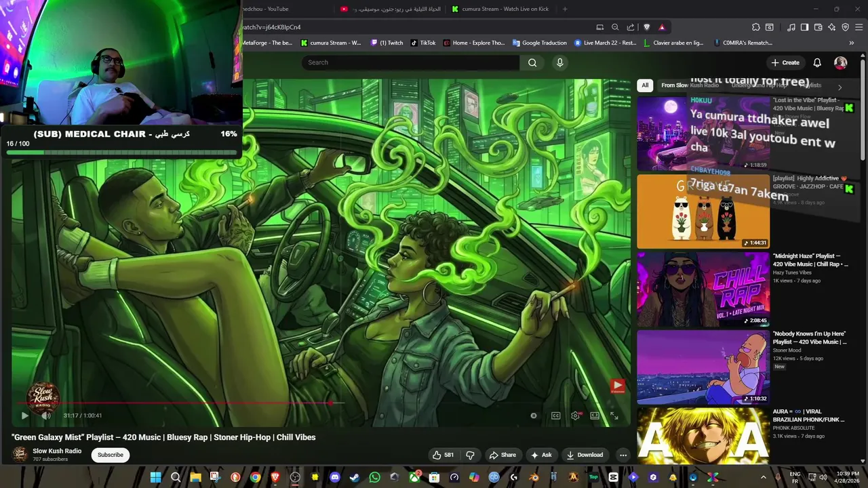Viewport: 868px width, 488px height.
Task: Click the zoom magnifier in address bar
Action: (615, 27)
